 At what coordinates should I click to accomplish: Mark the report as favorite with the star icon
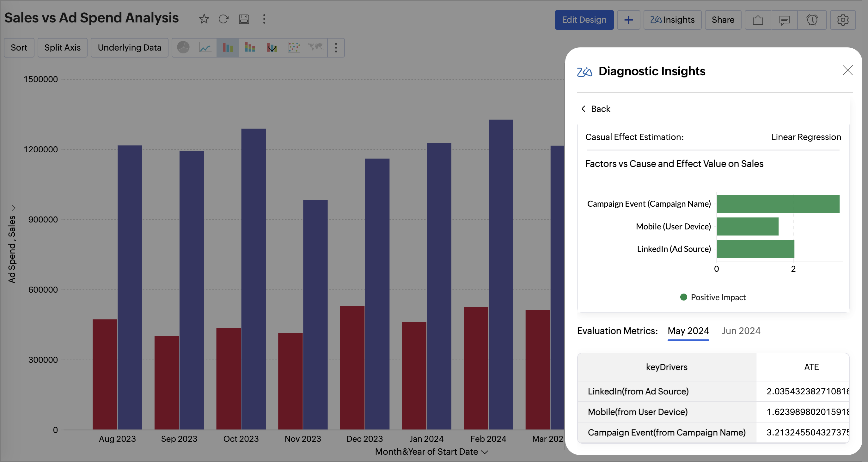(x=204, y=19)
